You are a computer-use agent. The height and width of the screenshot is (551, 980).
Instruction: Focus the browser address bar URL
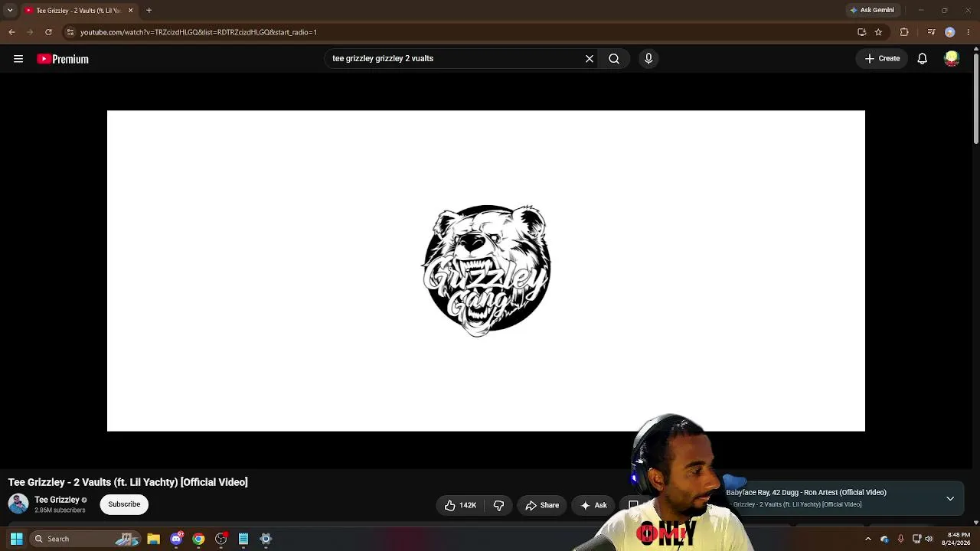tap(198, 32)
